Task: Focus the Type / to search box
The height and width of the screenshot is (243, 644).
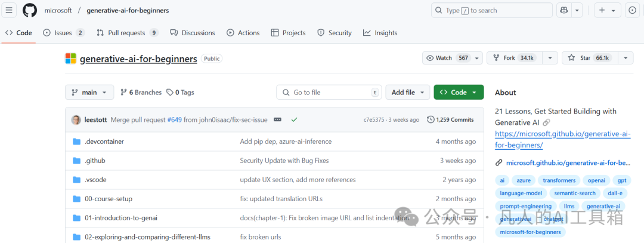Action: (491, 10)
